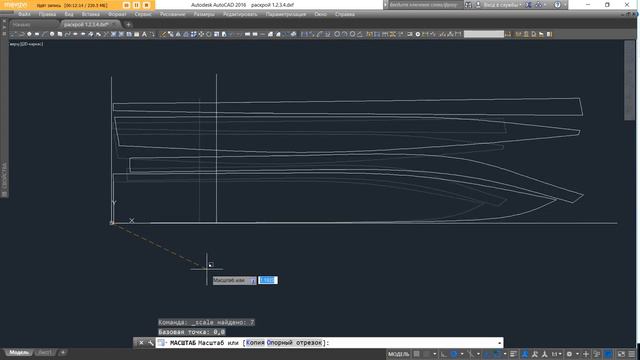Toggle snap mode in status bar
The width and height of the screenshot is (640, 360).
[x=427, y=354]
